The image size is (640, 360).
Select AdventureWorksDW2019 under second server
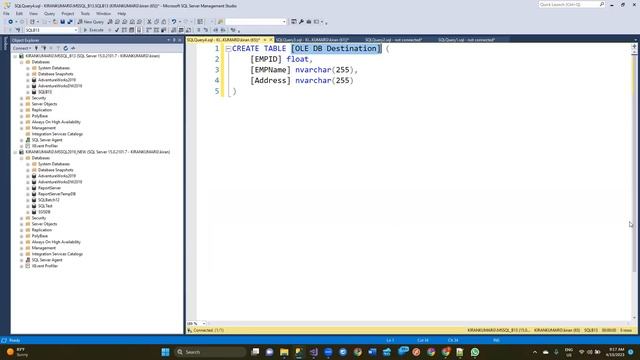click(60, 182)
